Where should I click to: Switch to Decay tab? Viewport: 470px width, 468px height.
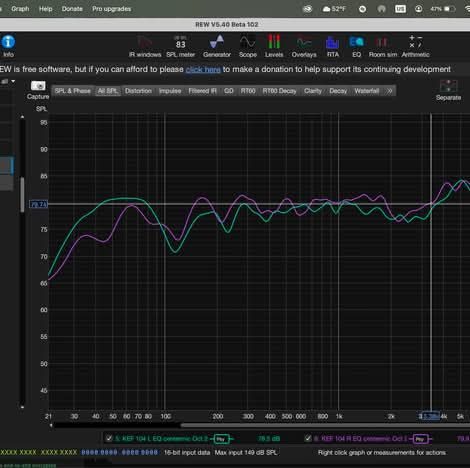338,91
